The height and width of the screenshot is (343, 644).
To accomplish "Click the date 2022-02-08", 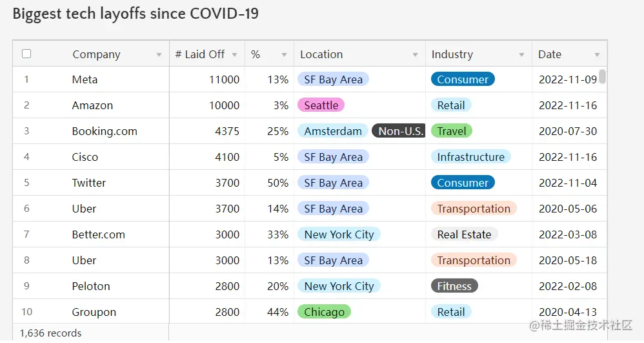I will tap(568, 286).
